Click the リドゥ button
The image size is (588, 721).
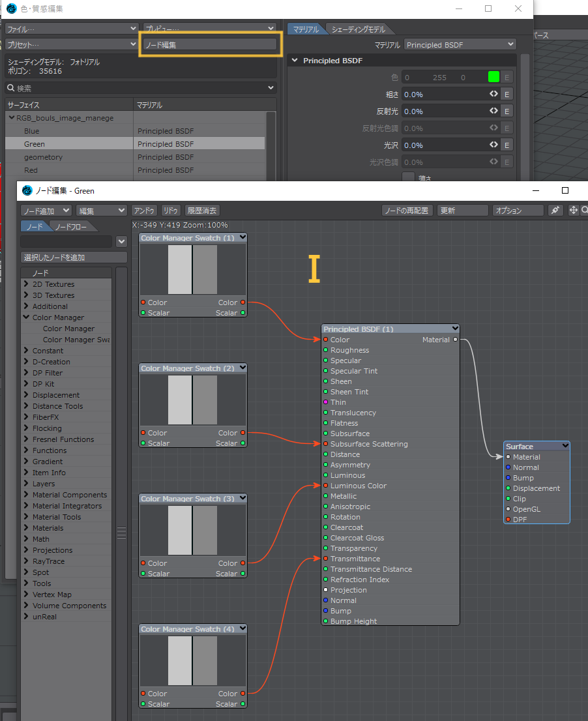[x=171, y=210]
